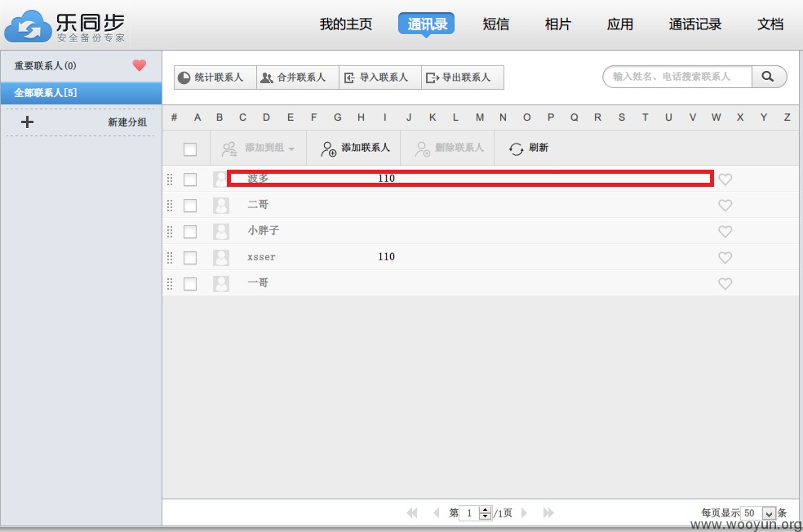
Task: Favorite contact 波多 with heart icon
Action: click(x=725, y=180)
